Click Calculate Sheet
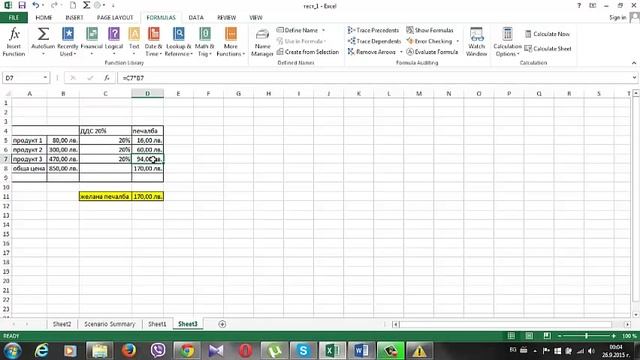The height and width of the screenshot is (360, 640). pyautogui.click(x=548, y=49)
